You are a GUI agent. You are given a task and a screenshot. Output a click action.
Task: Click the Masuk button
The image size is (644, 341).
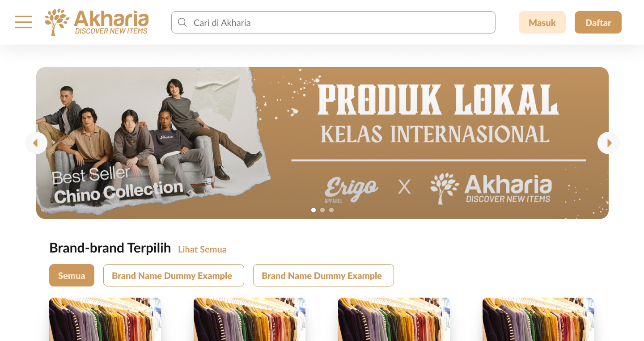pos(542,22)
